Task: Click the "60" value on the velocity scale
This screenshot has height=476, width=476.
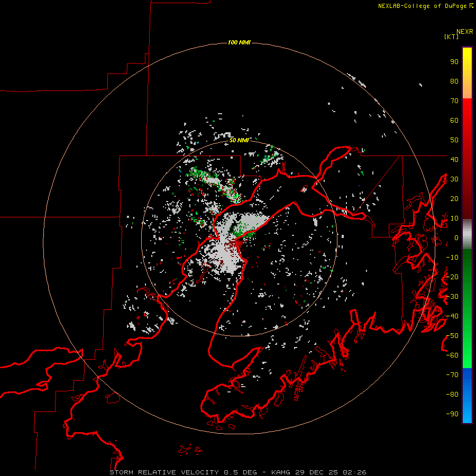Action: point(454,121)
